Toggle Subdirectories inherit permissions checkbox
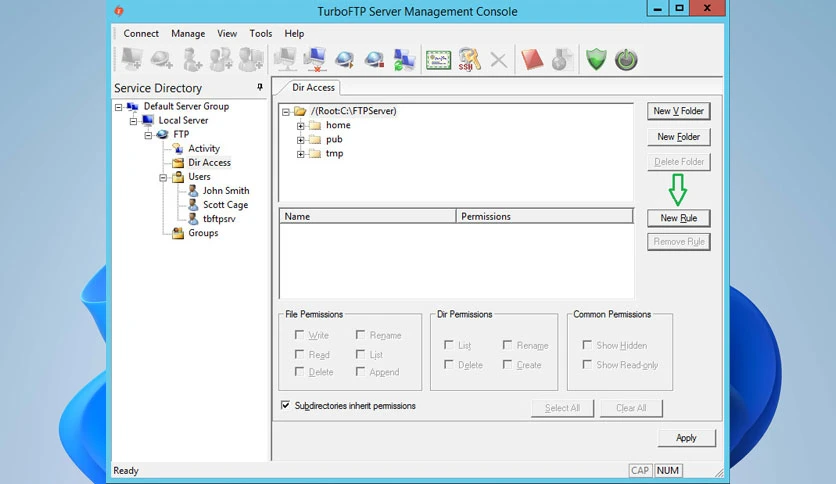 click(x=286, y=405)
